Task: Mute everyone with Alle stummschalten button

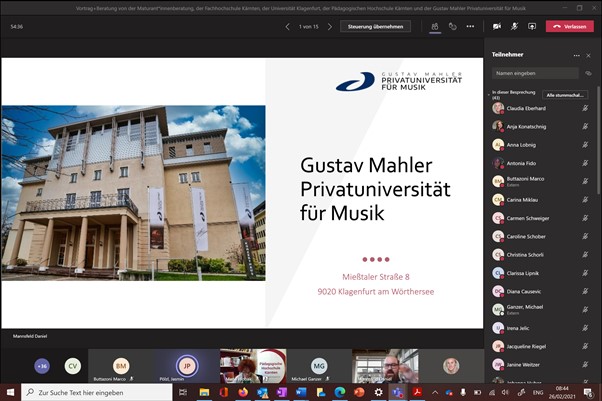Action: (565, 95)
